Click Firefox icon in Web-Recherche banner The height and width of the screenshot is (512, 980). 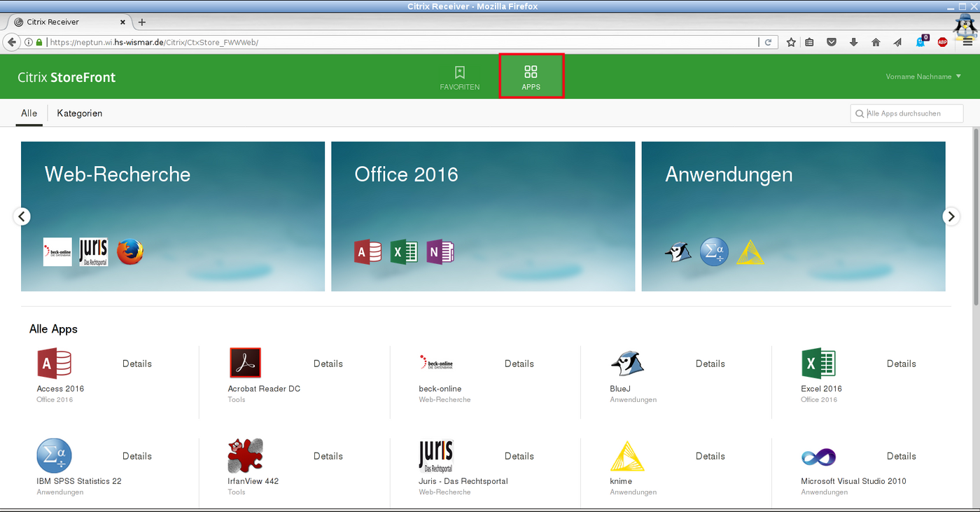[130, 252]
